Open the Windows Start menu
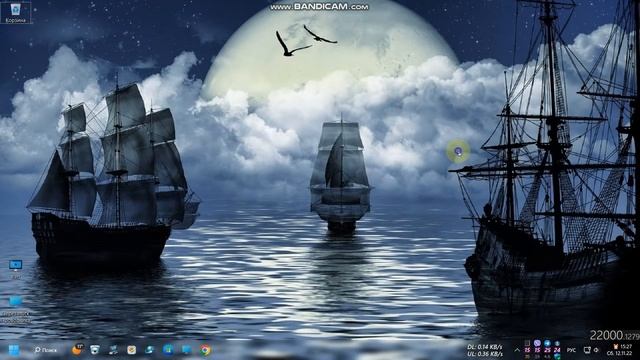The width and height of the screenshot is (640, 360). point(14,350)
